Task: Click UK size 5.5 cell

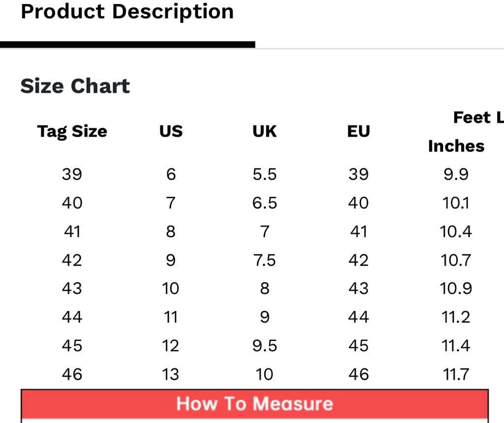Action: tap(265, 174)
